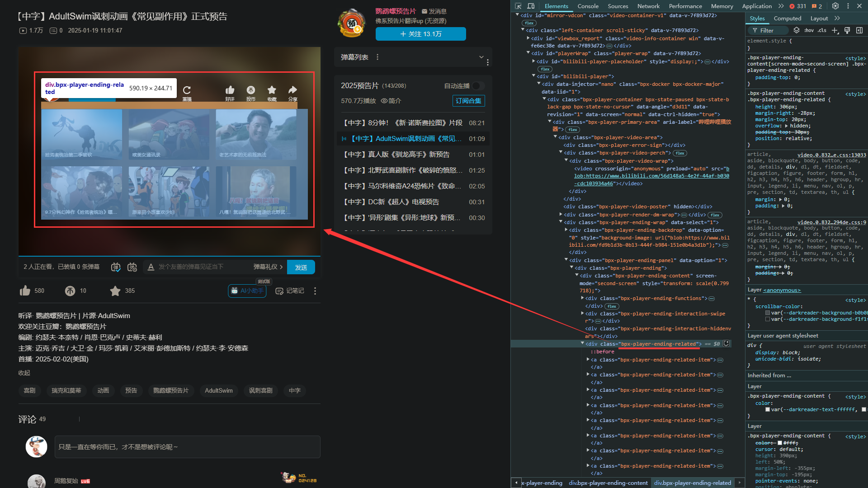
Task: Select the Computed styles tab
Action: pos(787,18)
